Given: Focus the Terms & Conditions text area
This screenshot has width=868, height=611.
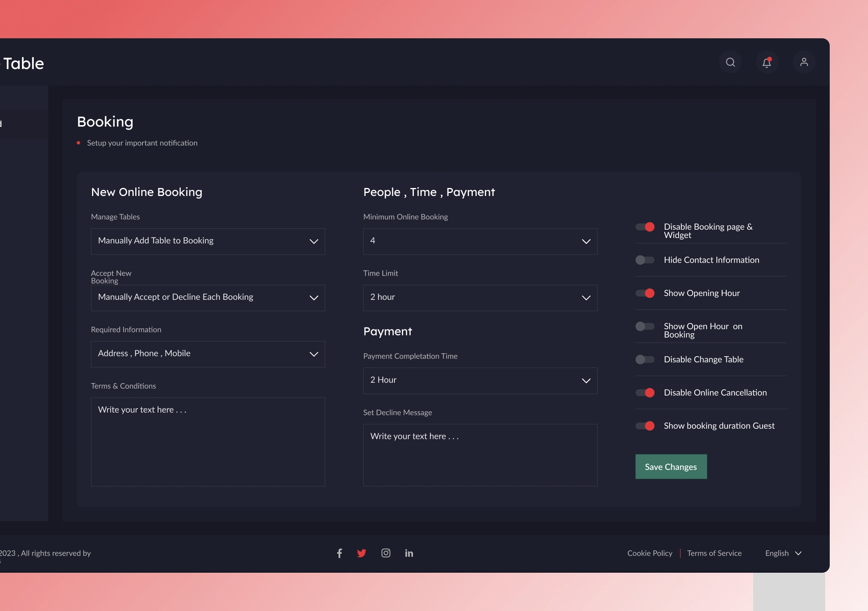Looking at the screenshot, I should [208, 442].
